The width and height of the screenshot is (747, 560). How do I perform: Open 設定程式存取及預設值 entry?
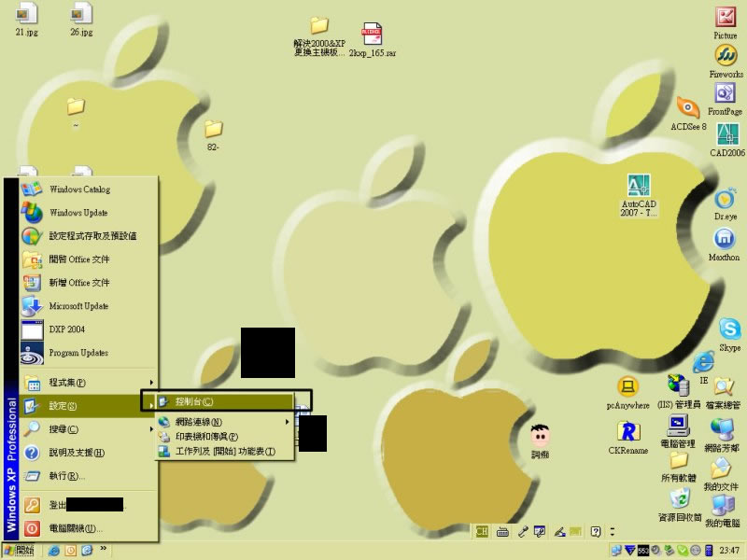pyautogui.click(x=88, y=236)
